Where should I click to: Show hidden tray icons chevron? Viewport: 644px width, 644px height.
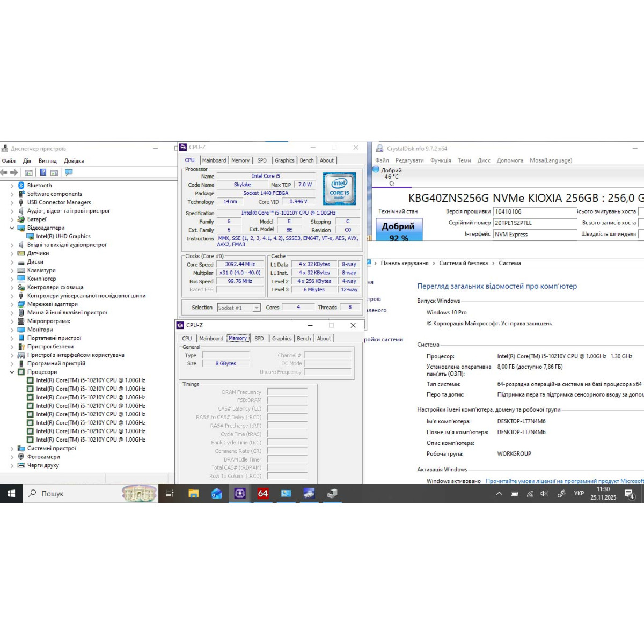(499, 494)
